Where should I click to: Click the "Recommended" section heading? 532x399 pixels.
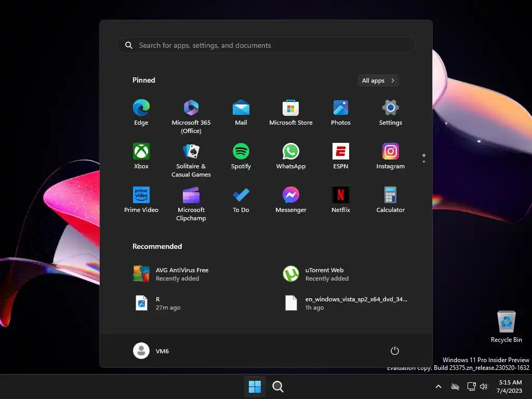(157, 246)
